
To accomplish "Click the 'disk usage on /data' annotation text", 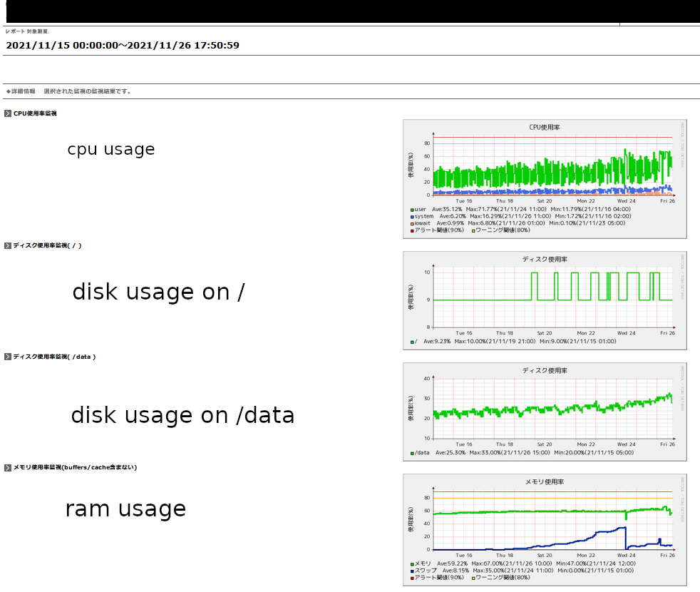I will 182,415.
